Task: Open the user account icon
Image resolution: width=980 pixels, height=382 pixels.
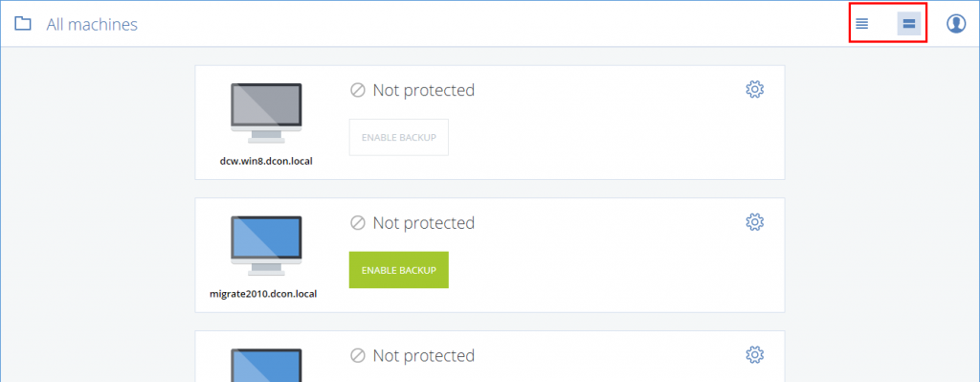Action: (x=956, y=24)
